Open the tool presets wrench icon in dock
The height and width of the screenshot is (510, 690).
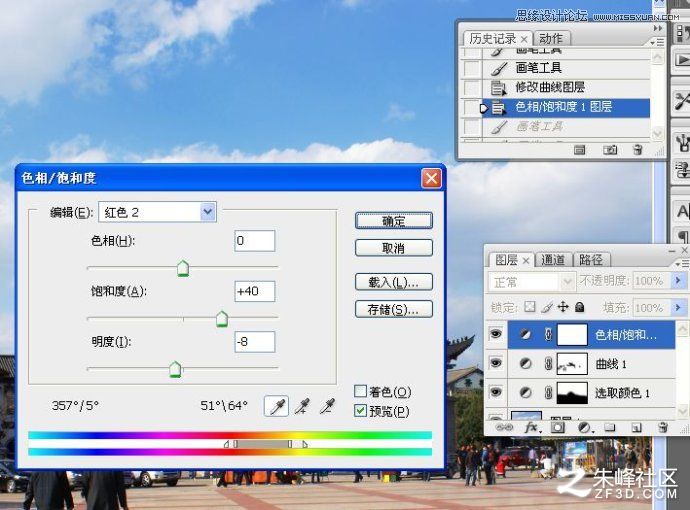682,100
